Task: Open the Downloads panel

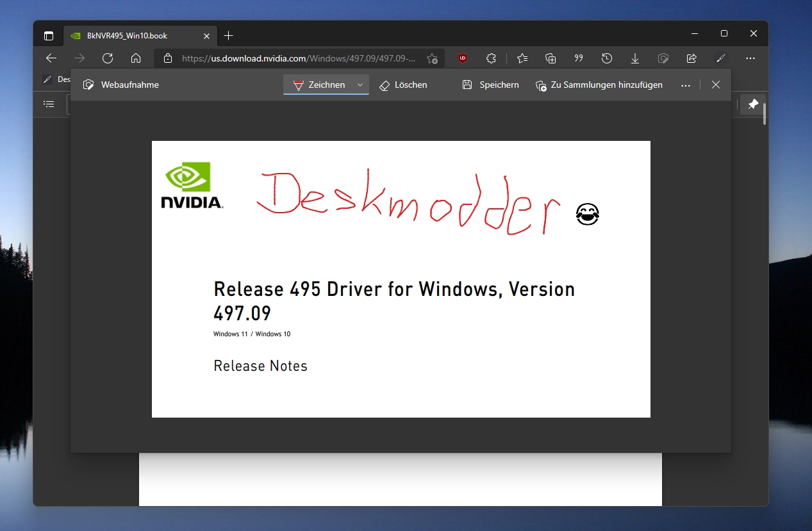Action: (x=635, y=58)
